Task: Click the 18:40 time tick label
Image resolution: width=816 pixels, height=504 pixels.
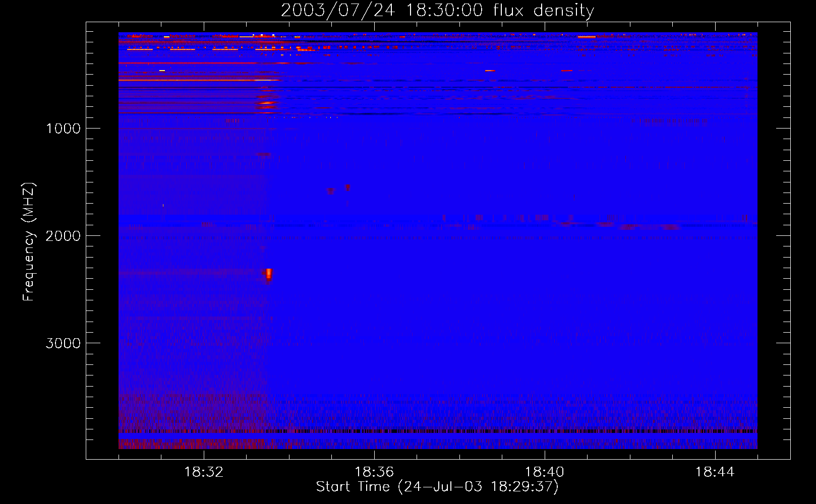Action: (545, 472)
